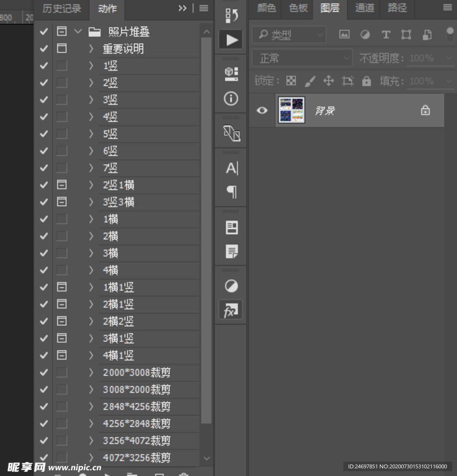Switch to the 通道 tab
457x476 pixels.
click(364, 8)
